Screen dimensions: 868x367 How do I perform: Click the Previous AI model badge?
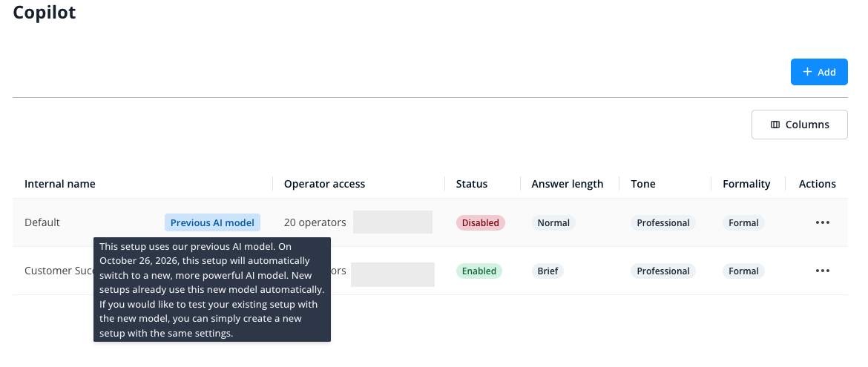click(212, 222)
